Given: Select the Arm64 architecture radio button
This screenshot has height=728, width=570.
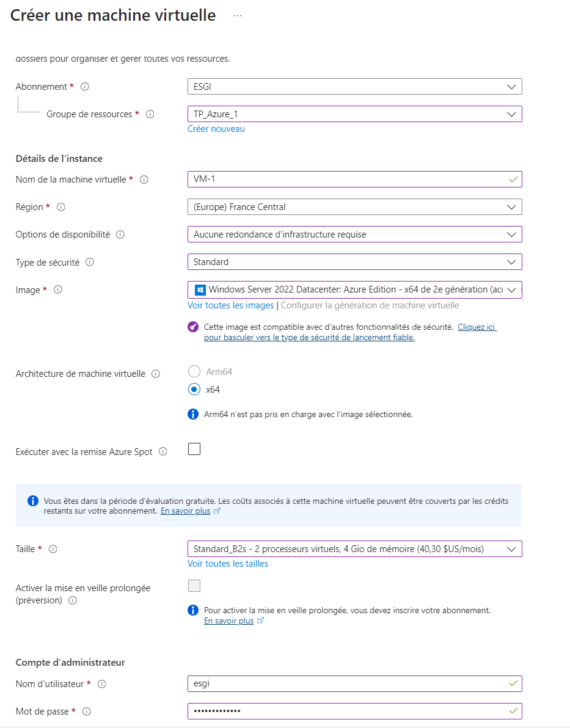Looking at the screenshot, I should click(194, 371).
